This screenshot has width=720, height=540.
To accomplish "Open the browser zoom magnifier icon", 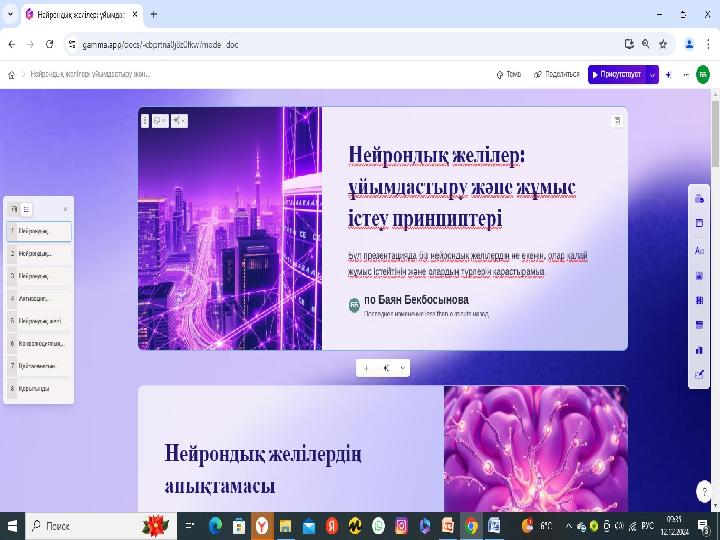I will tap(646, 44).
